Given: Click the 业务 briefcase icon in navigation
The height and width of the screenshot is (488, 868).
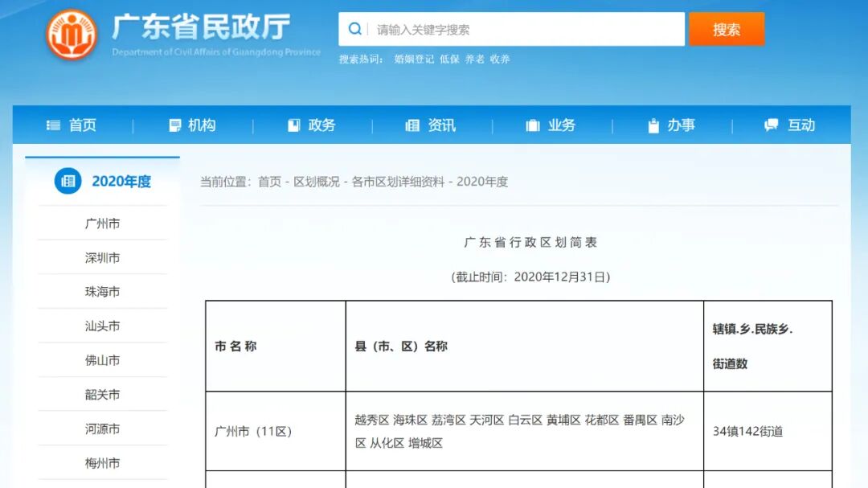Looking at the screenshot, I should pos(533,125).
